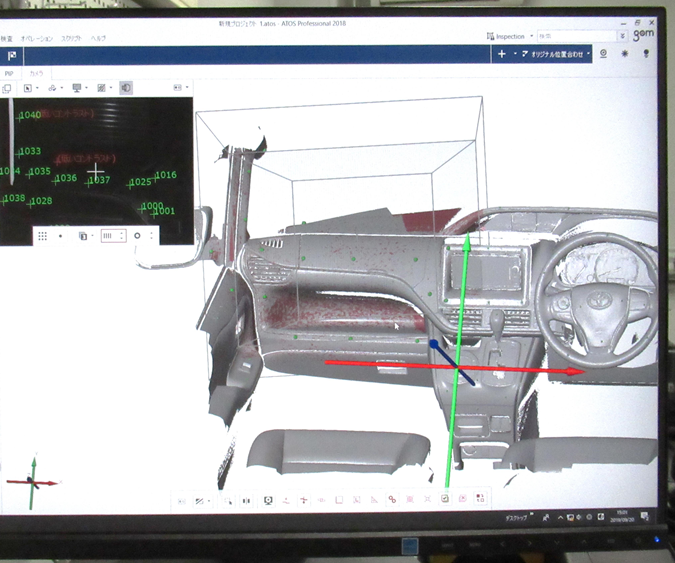
Task: Click the target icon right of alignment dropdown
Action: point(604,54)
